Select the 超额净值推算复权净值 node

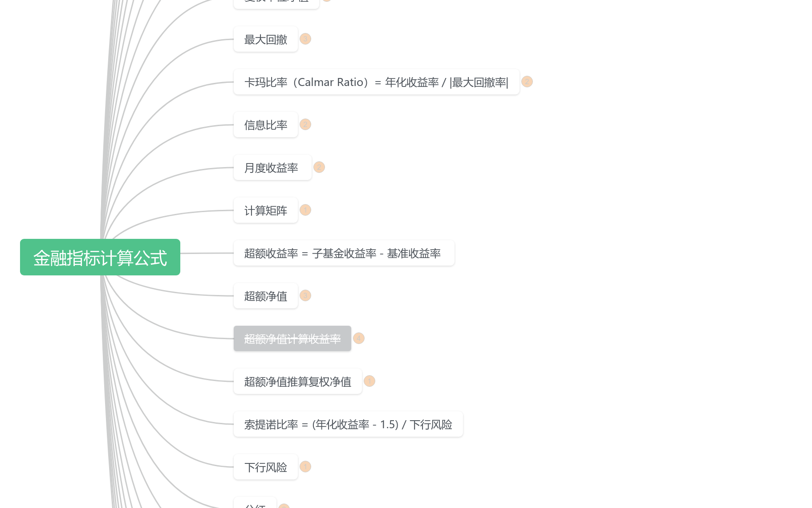point(297,381)
